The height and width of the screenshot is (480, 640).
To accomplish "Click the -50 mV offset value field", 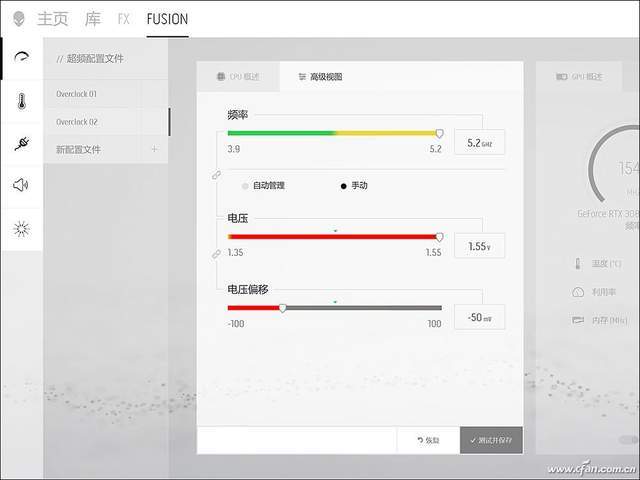I will pyautogui.click(x=480, y=317).
